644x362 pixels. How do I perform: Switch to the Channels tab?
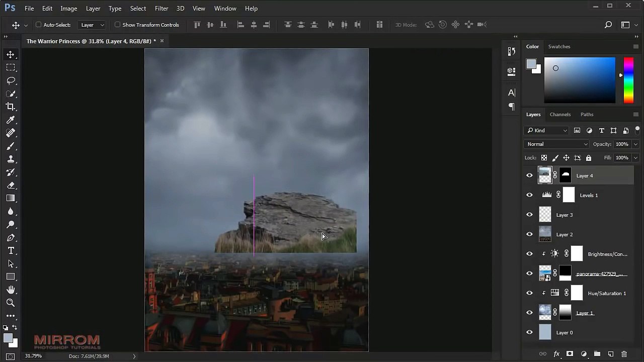[560, 115]
